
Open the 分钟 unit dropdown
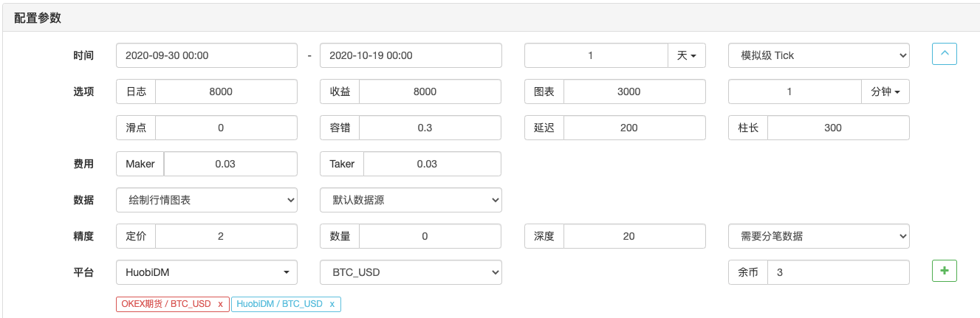click(x=885, y=91)
